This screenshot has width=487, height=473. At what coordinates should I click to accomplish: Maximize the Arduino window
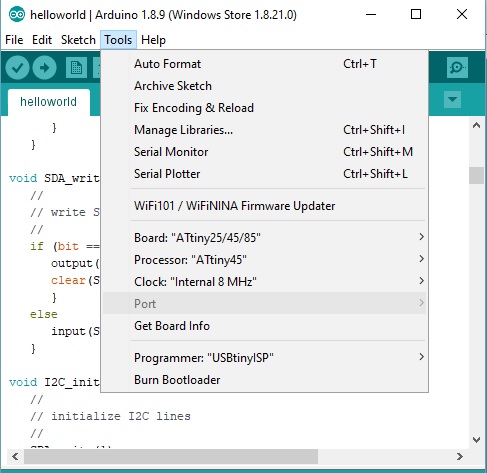click(416, 15)
